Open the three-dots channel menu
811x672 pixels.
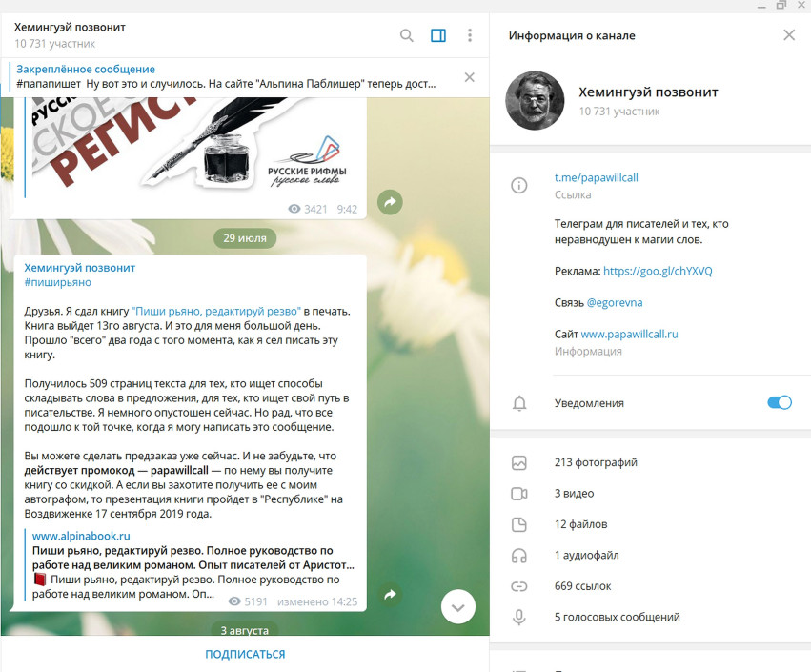(470, 35)
